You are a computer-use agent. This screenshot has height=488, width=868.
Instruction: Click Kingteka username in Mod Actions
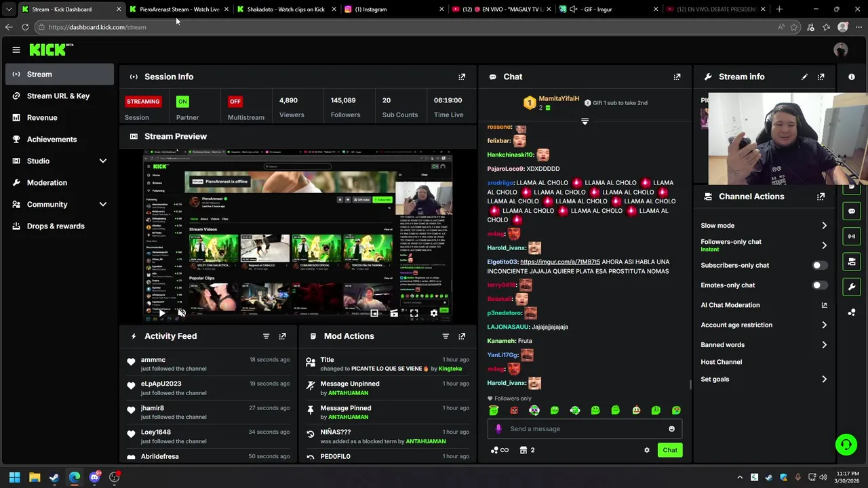click(x=450, y=369)
